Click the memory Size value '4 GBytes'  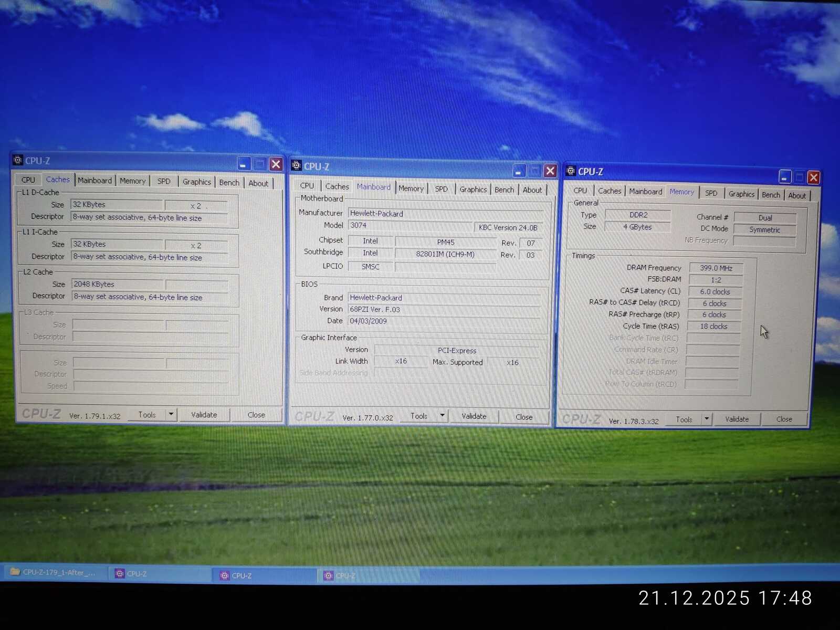637,227
